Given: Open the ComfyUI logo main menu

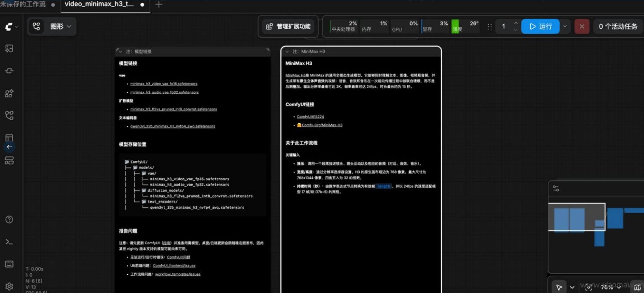Looking at the screenshot, I should (x=9, y=27).
